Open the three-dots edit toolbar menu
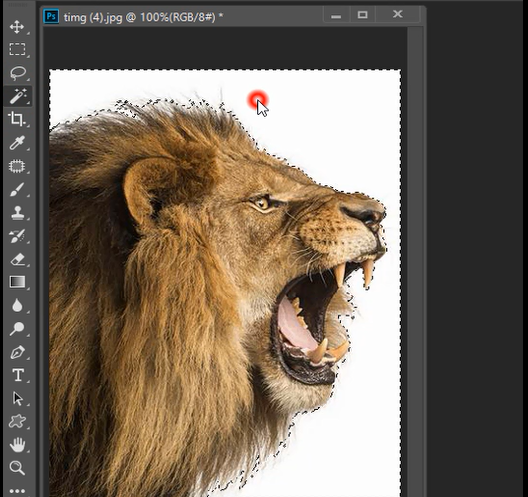This screenshot has width=528, height=497. coord(17,491)
